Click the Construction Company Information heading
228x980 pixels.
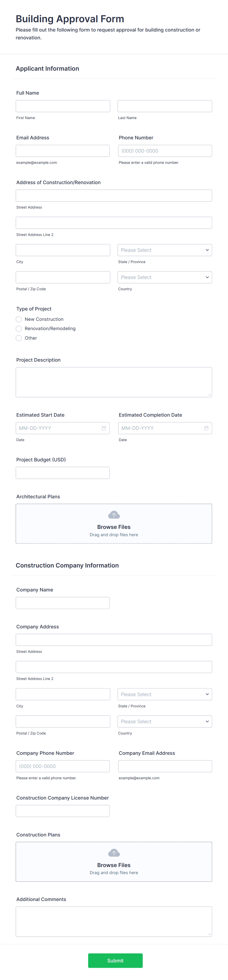tap(67, 565)
